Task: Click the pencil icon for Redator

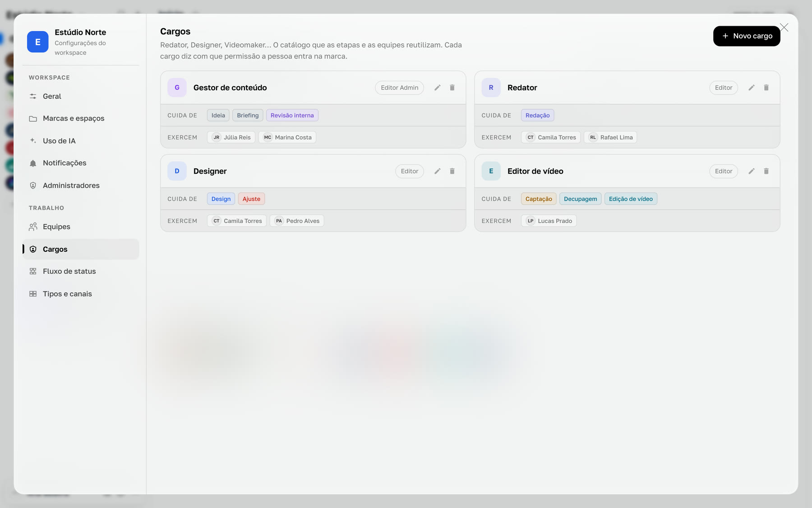Action: coord(751,88)
